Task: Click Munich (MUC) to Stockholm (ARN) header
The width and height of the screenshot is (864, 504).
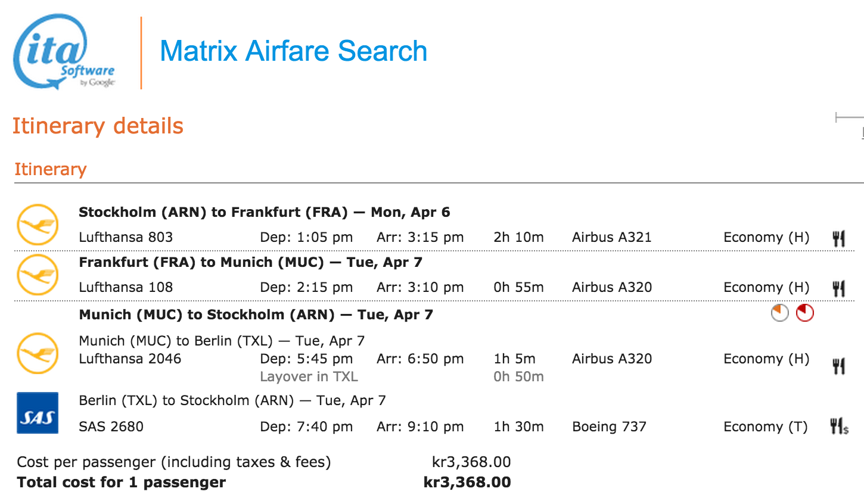Action: (x=256, y=315)
